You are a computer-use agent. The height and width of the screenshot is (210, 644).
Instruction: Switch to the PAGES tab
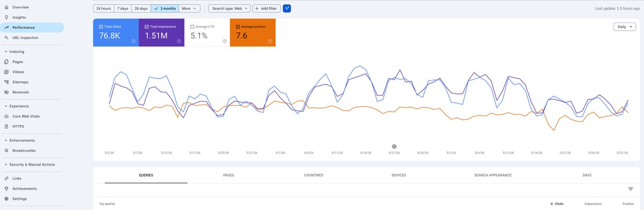(229, 175)
